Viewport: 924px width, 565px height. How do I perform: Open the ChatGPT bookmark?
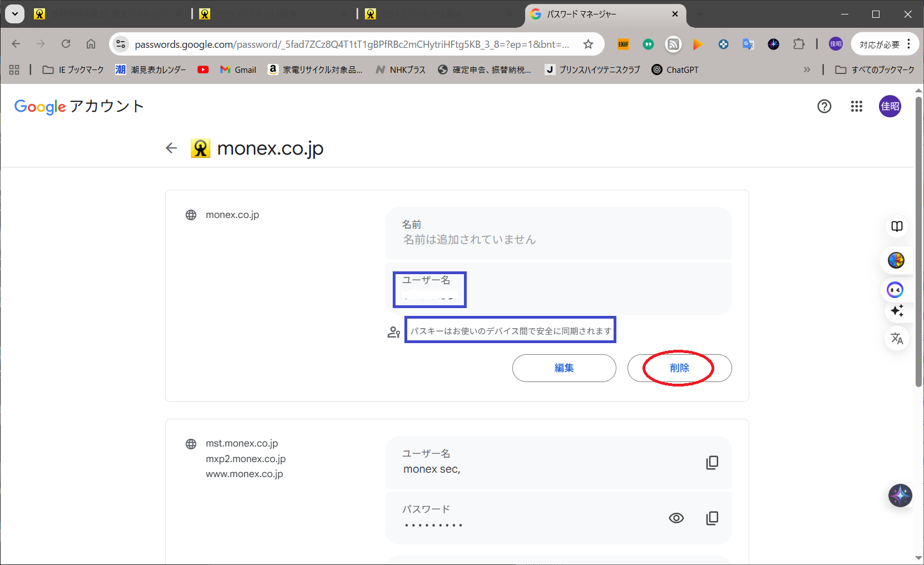coord(675,70)
